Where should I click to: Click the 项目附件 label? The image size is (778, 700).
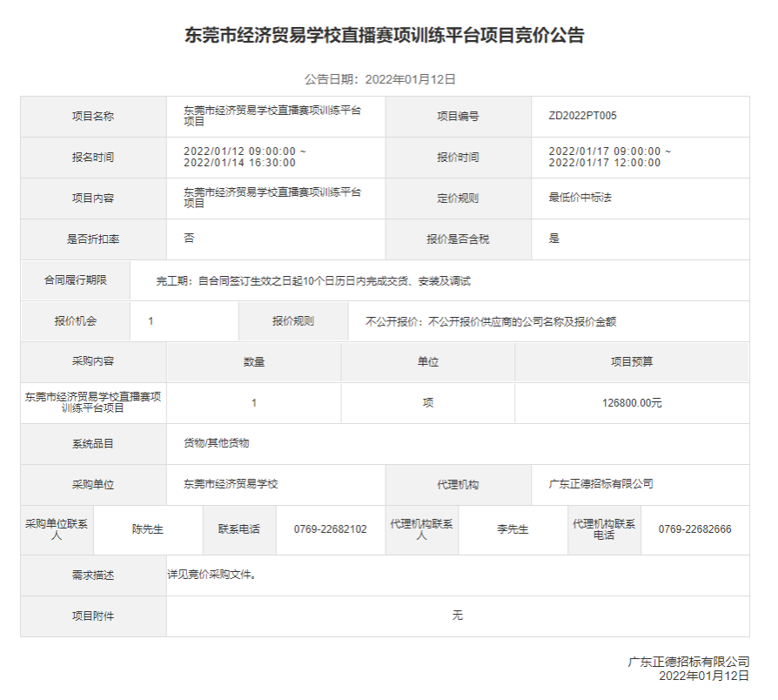point(93,616)
